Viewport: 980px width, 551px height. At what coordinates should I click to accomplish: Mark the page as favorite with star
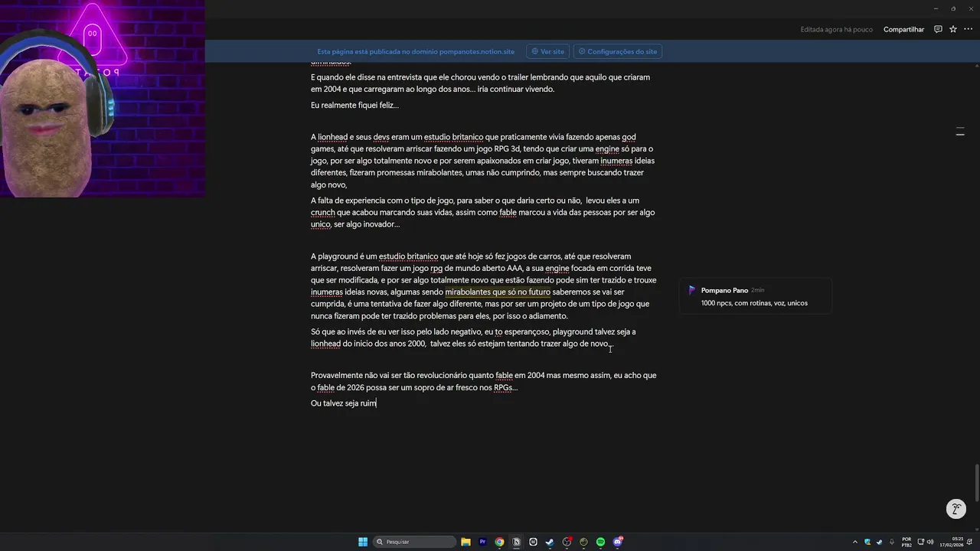click(953, 29)
